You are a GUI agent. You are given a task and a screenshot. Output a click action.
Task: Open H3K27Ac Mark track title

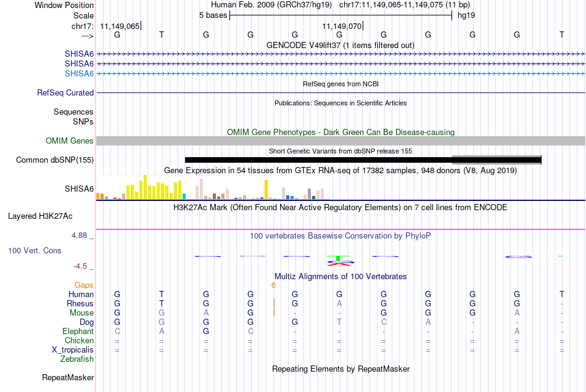[340, 208]
